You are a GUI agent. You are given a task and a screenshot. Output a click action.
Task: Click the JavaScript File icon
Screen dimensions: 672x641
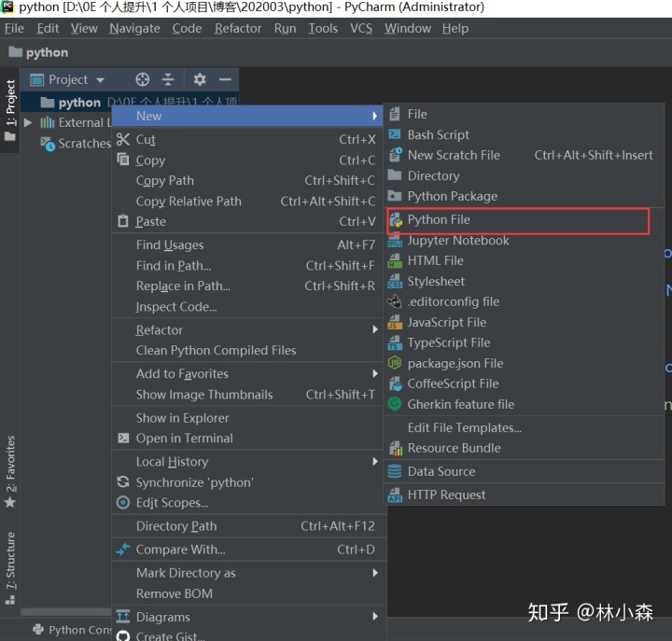coord(395,322)
